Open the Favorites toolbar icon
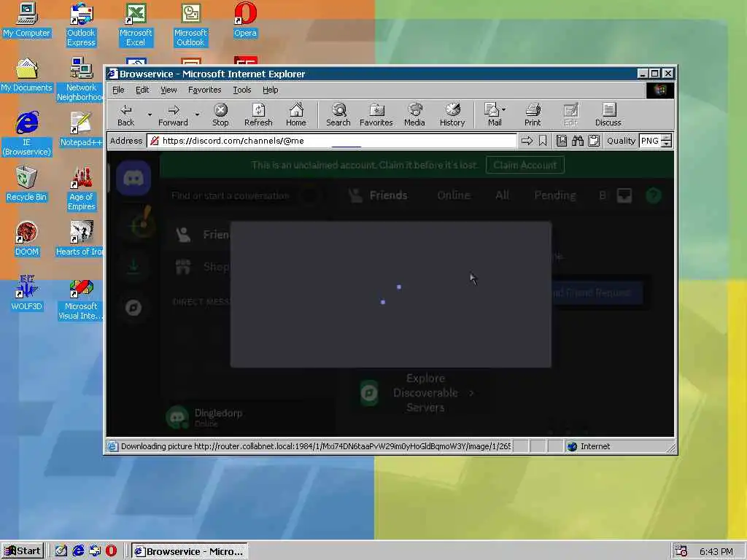The width and height of the screenshot is (747, 560). [376, 110]
